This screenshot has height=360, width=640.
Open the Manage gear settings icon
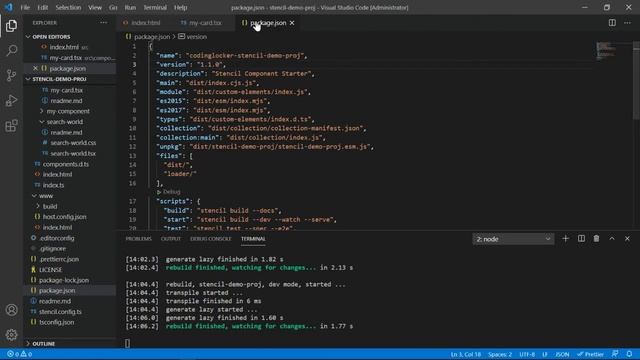11,335
